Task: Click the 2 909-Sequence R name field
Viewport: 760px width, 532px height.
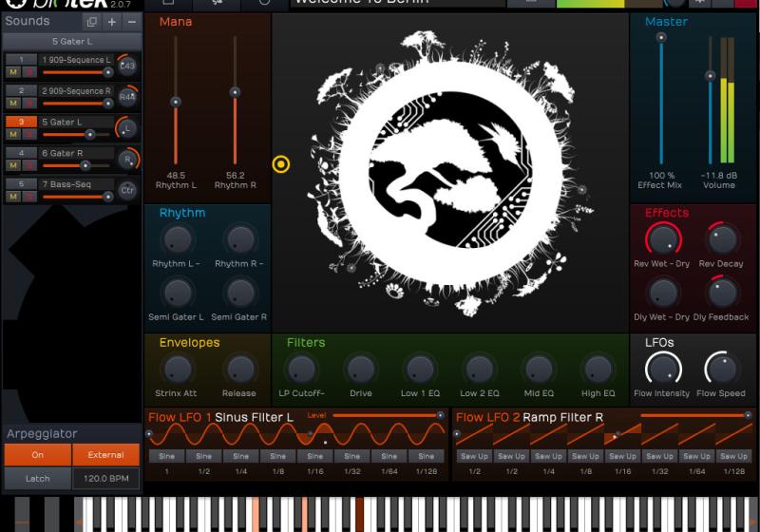Action: click(76, 90)
